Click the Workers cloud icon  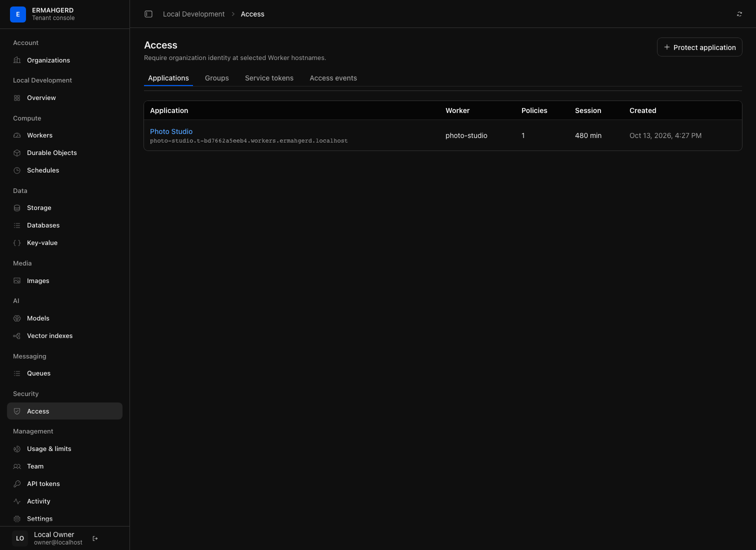(17, 135)
